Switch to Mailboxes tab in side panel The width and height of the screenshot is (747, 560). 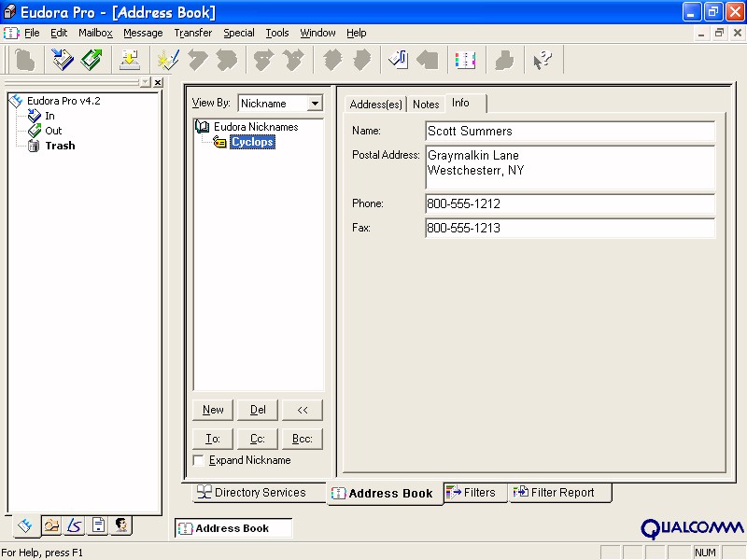(25, 526)
